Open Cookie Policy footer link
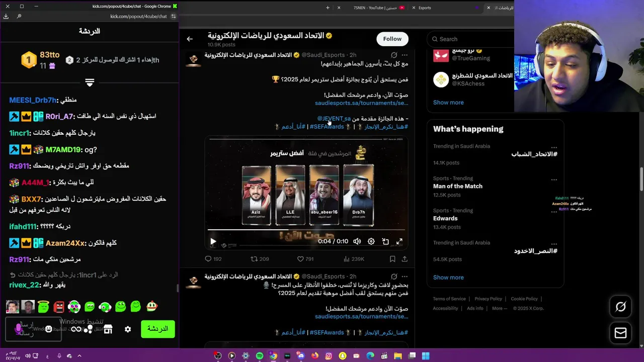 pos(524,299)
